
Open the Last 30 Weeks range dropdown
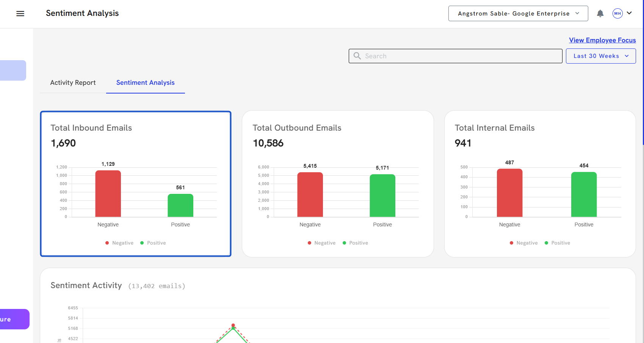coord(600,56)
